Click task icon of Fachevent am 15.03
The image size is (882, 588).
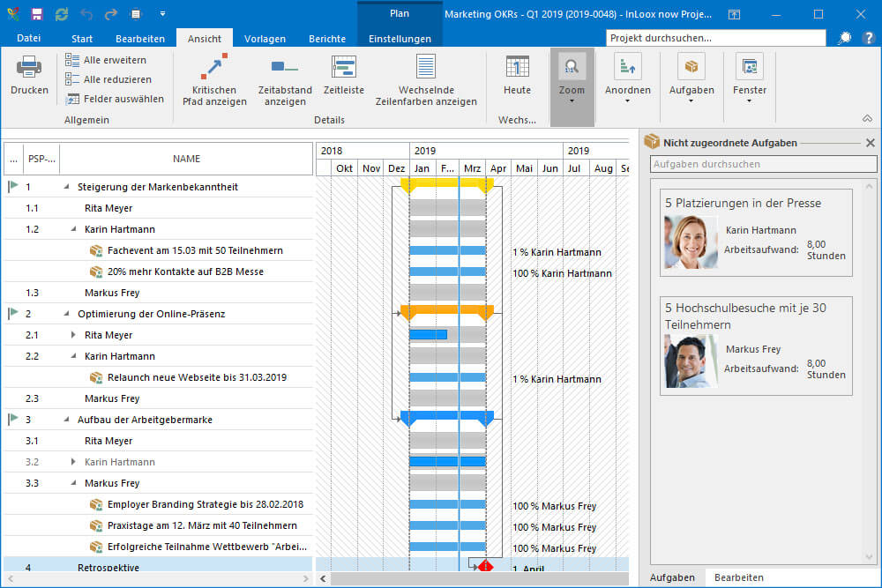(x=96, y=250)
